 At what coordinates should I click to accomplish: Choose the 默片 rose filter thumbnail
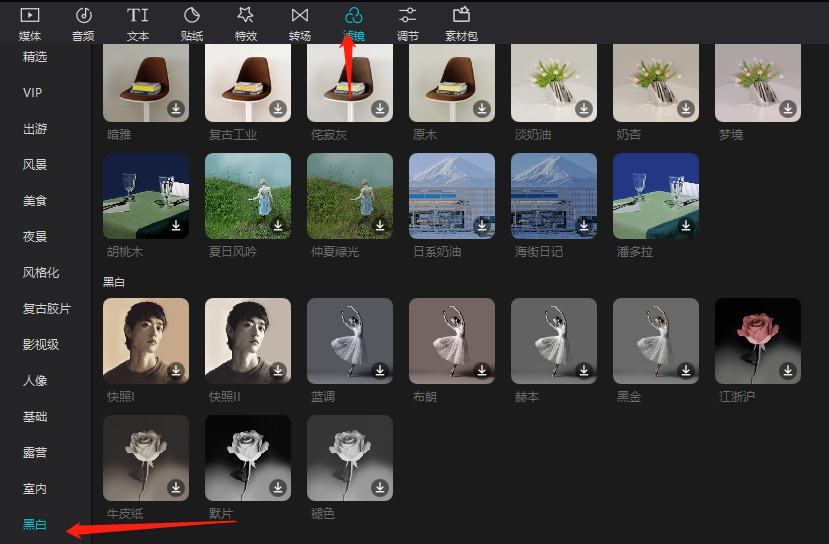coord(248,458)
